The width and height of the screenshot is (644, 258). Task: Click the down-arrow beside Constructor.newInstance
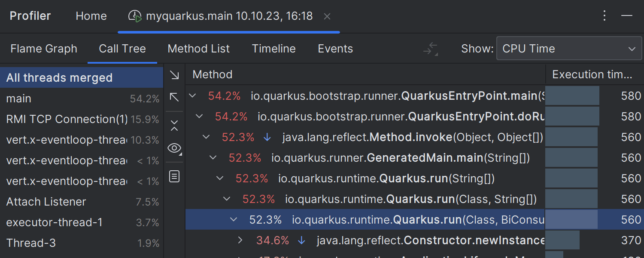point(301,240)
